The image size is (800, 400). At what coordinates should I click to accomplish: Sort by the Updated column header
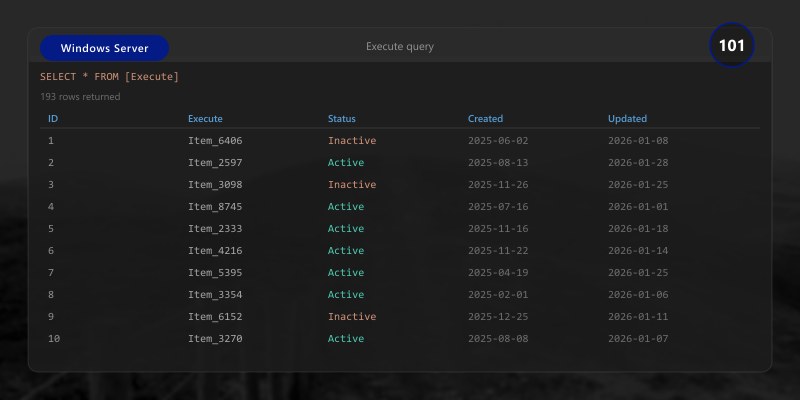(627, 118)
